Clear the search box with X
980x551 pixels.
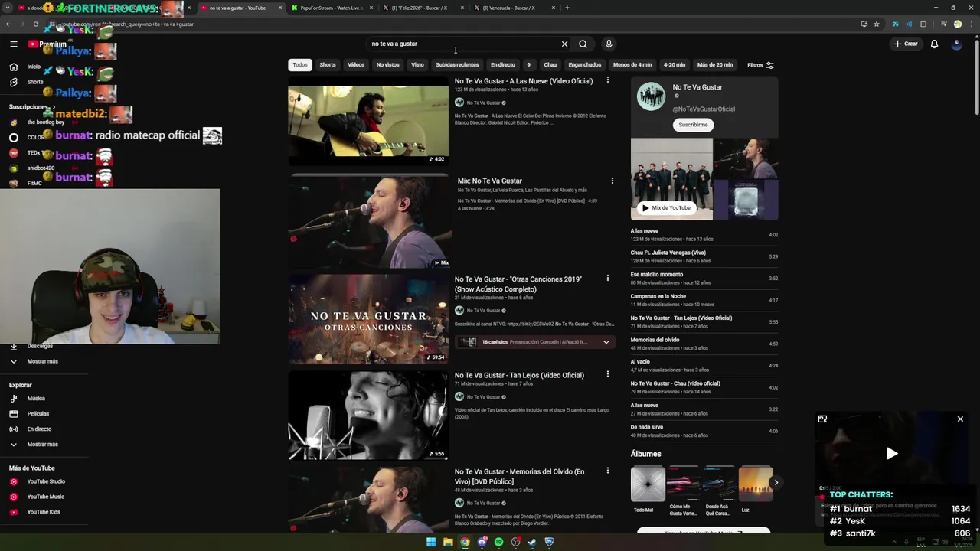[x=565, y=44]
